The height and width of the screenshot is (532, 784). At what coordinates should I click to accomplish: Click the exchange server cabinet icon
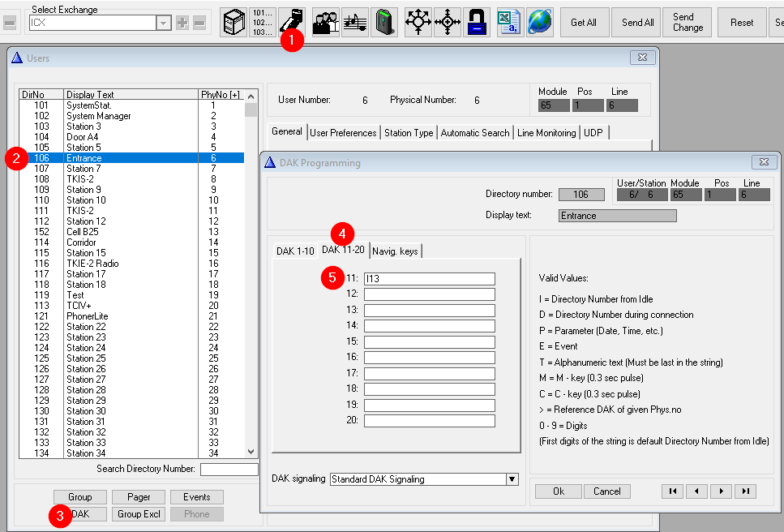(x=234, y=23)
